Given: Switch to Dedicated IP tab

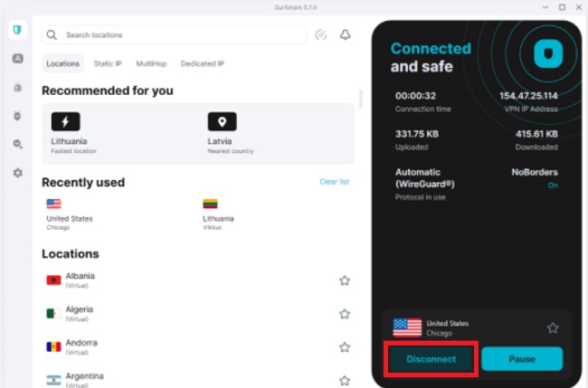Looking at the screenshot, I should [x=202, y=63].
